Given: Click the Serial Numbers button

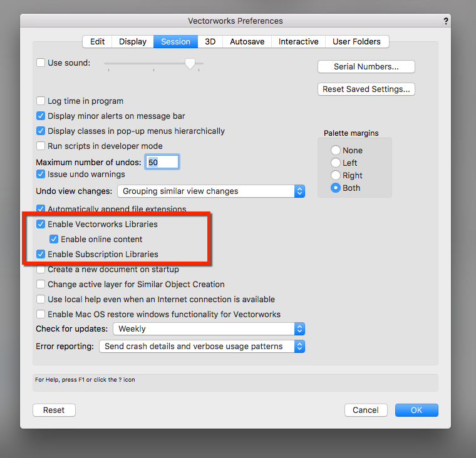Looking at the screenshot, I should point(366,67).
